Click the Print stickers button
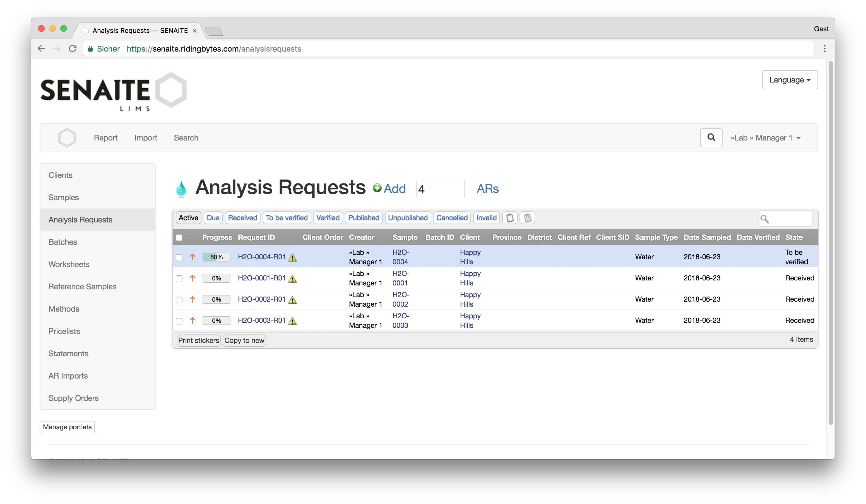 [x=198, y=340]
